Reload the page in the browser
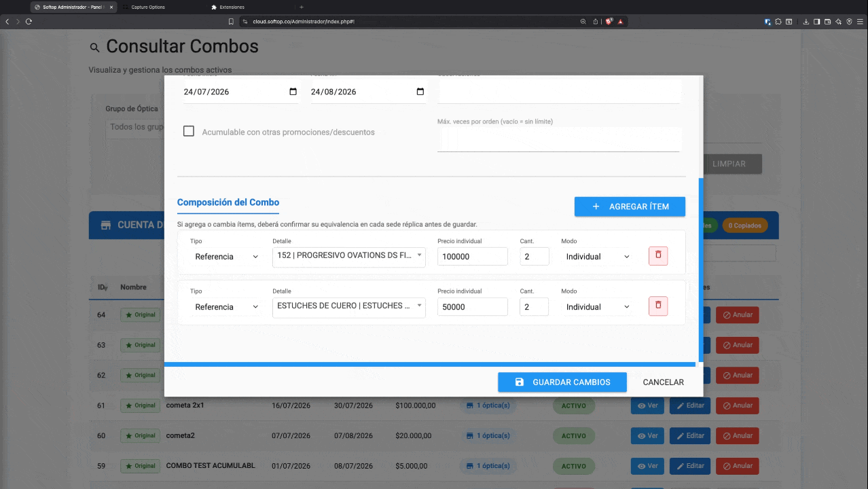This screenshot has height=489, width=868. [x=29, y=22]
